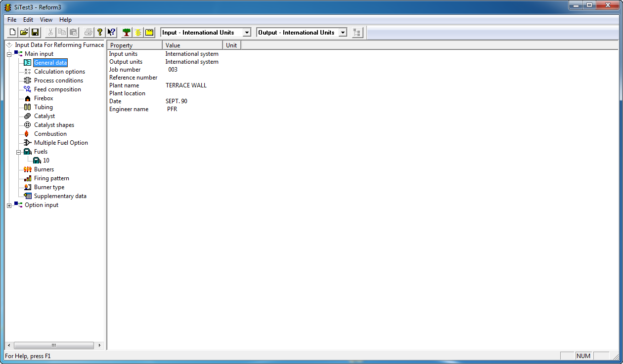The height and width of the screenshot is (364, 623).
Task: Select the General data tree item
Action: [50, 63]
